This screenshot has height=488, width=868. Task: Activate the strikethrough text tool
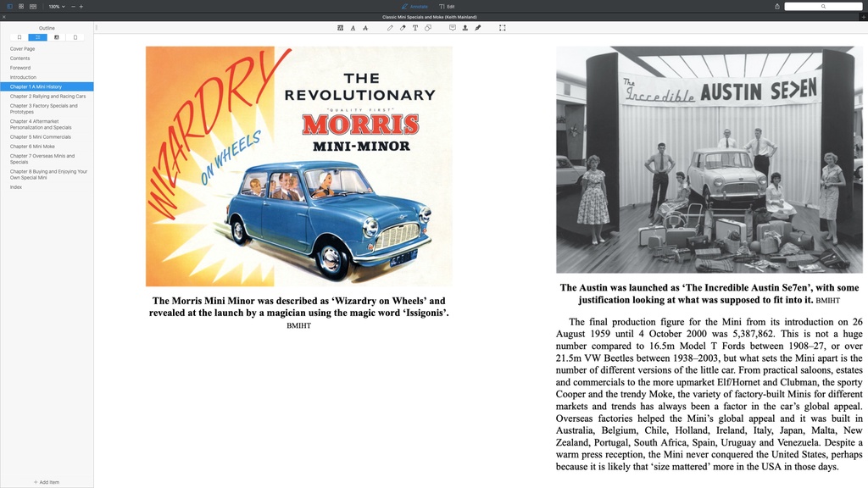click(x=365, y=28)
